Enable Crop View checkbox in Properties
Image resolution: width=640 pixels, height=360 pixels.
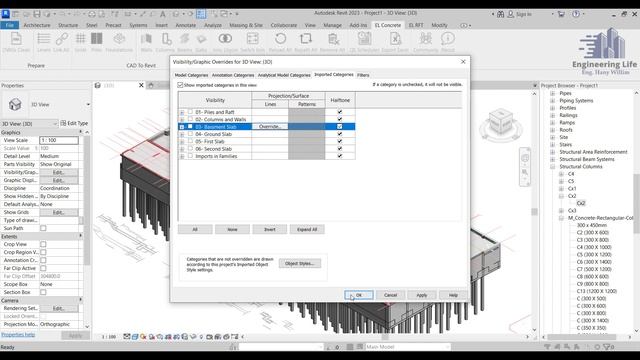click(43, 244)
